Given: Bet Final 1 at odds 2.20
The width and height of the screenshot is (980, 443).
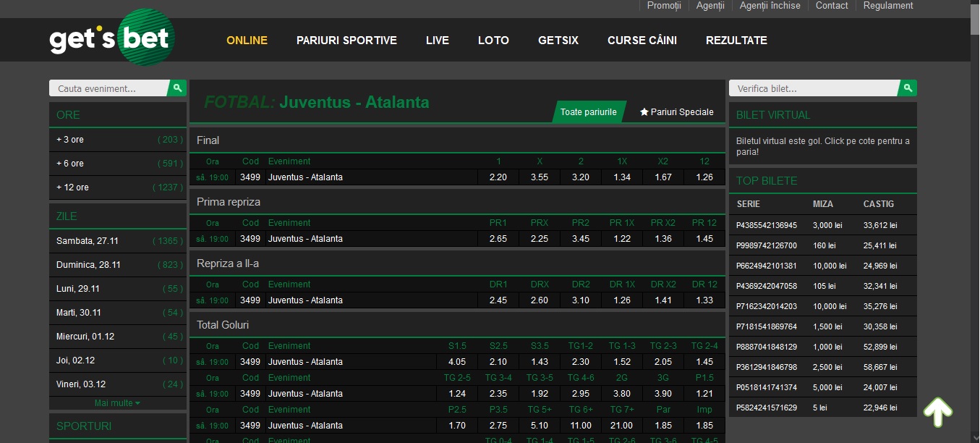Looking at the screenshot, I should [x=498, y=177].
